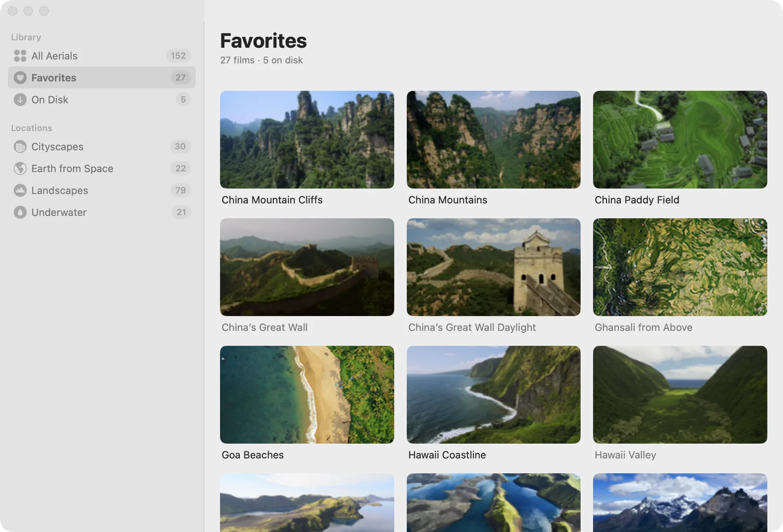
Task: Click the snowy mountain peaks thumbnail
Action: [680, 502]
